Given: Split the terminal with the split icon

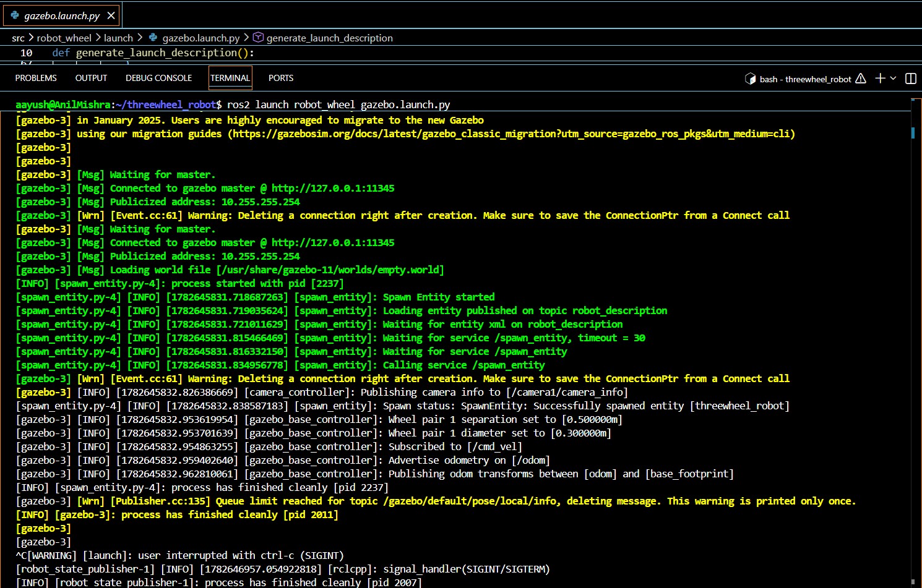Looking at the screenshot, I should [911, 78].
